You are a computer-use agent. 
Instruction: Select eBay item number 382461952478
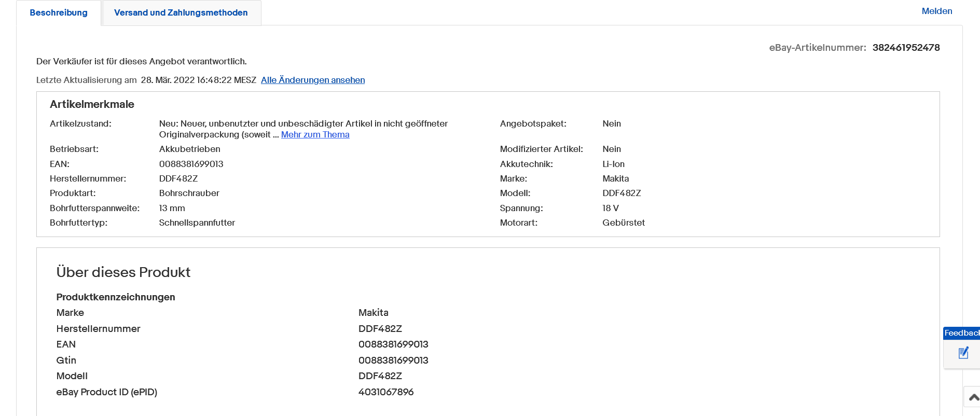coord(906,48)
